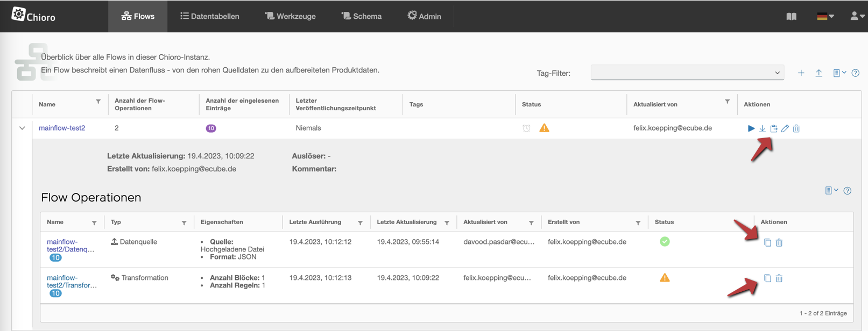The height and width of the screenshot is (331, 868).
Task: Open the Admin menu
Action: pos(424,17)
